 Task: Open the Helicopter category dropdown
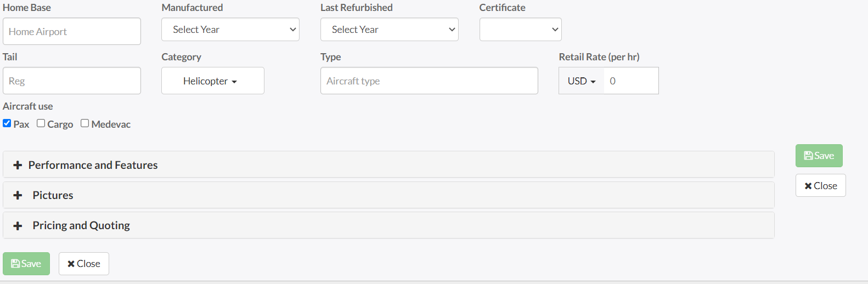tap(212, 81)
